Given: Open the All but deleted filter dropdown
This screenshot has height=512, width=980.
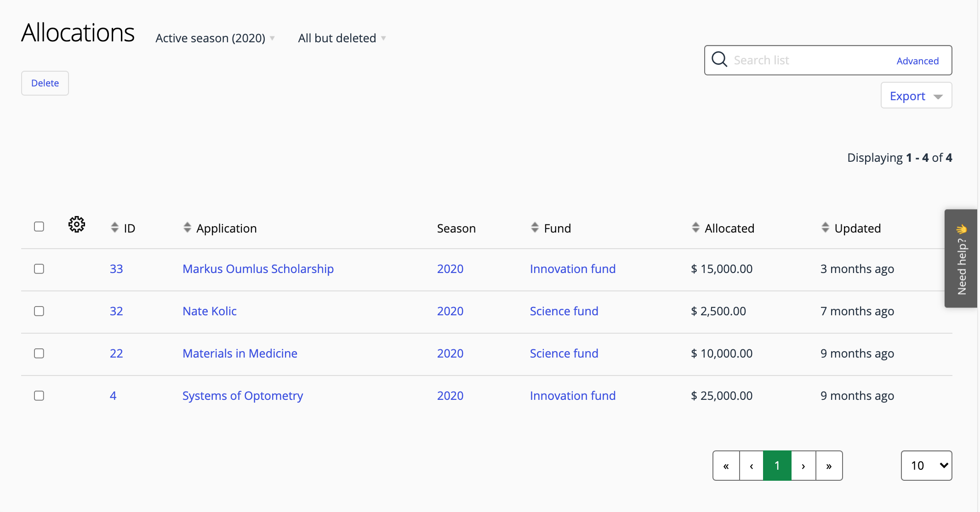Looking at the screenshot, I should pos(341,38).
